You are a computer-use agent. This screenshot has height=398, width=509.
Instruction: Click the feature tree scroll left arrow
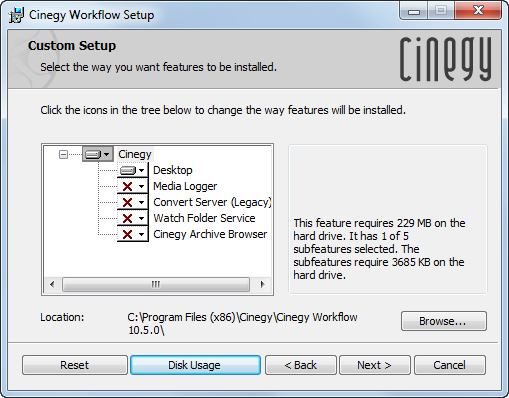[x=52, y=284]
